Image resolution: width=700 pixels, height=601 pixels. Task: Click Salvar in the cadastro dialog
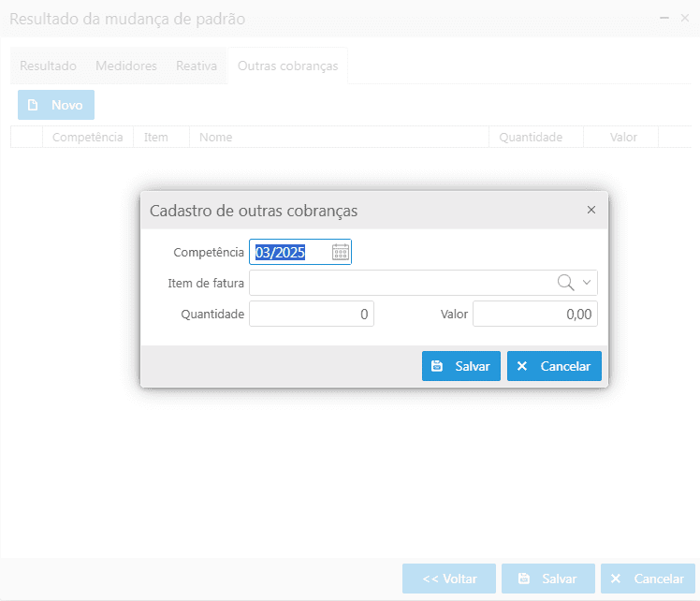click(x=461, y=366)
